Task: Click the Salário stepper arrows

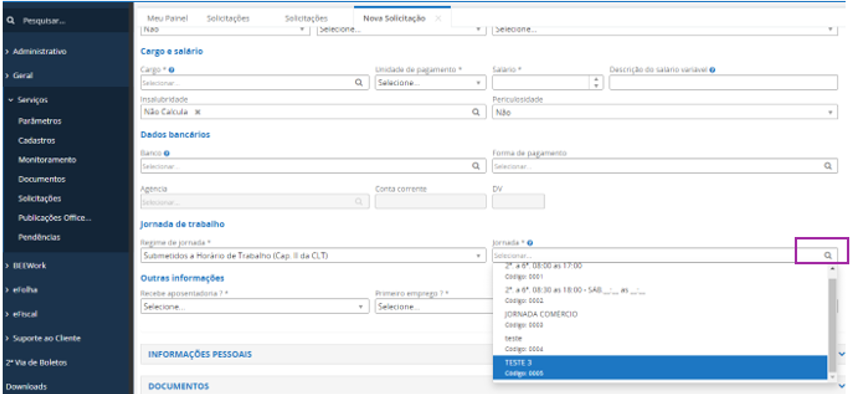Action: point(597,83)
